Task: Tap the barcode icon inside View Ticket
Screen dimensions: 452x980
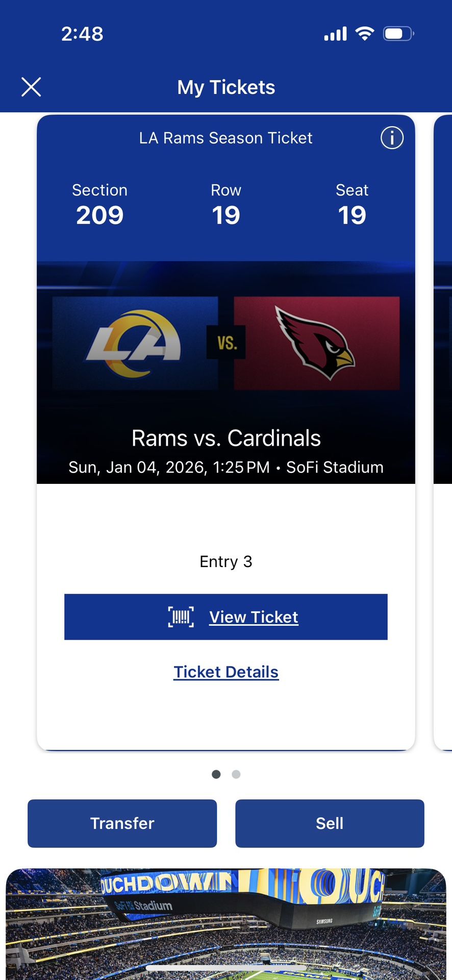Action: (x=181, y=617)
